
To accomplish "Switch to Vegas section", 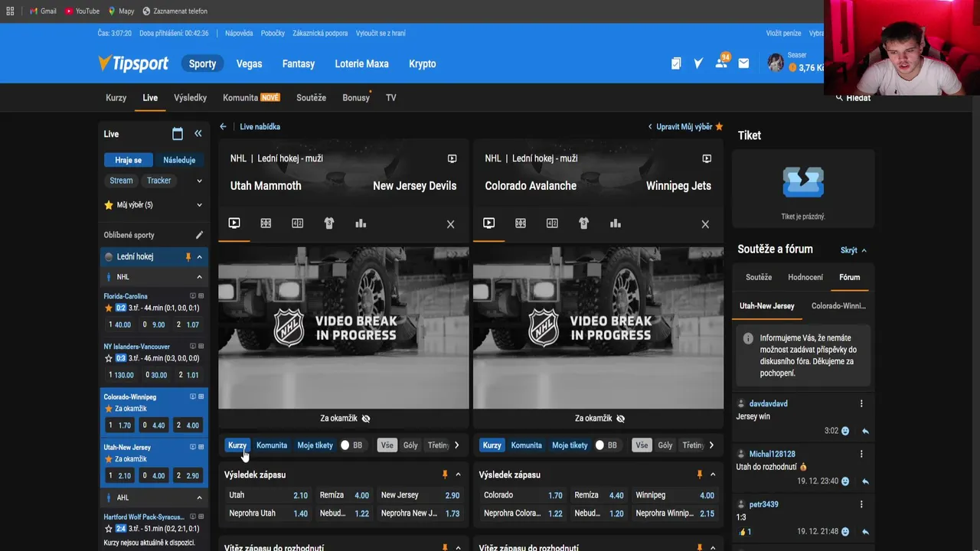I will click(249, 64).
